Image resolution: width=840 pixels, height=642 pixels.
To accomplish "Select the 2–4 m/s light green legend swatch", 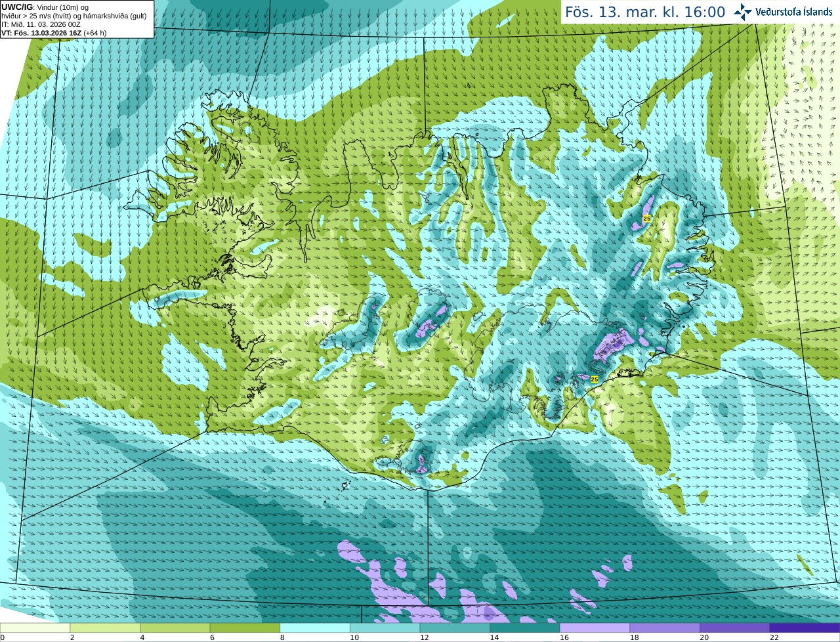I will (105, 628).
